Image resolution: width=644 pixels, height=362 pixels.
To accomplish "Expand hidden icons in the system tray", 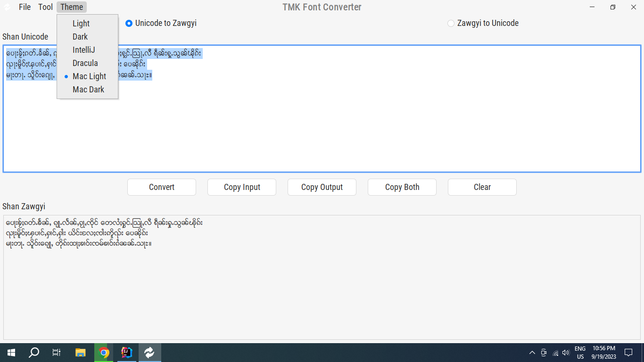I will (x=532, y=352).
